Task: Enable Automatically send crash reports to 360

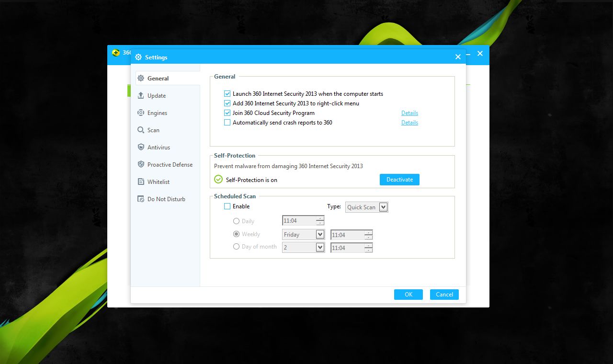Action: [x=227, y=123]
